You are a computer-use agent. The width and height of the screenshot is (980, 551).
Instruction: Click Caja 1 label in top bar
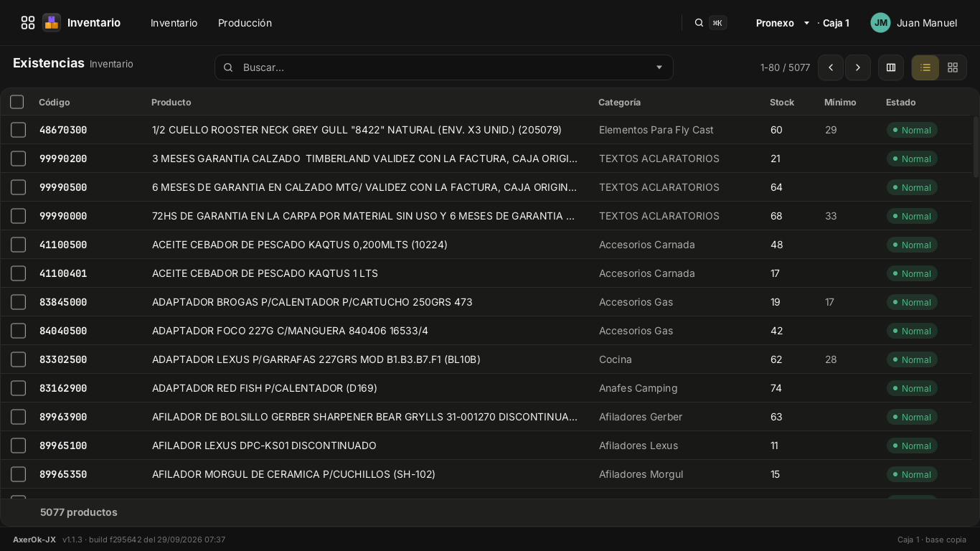tap(836, 23)
